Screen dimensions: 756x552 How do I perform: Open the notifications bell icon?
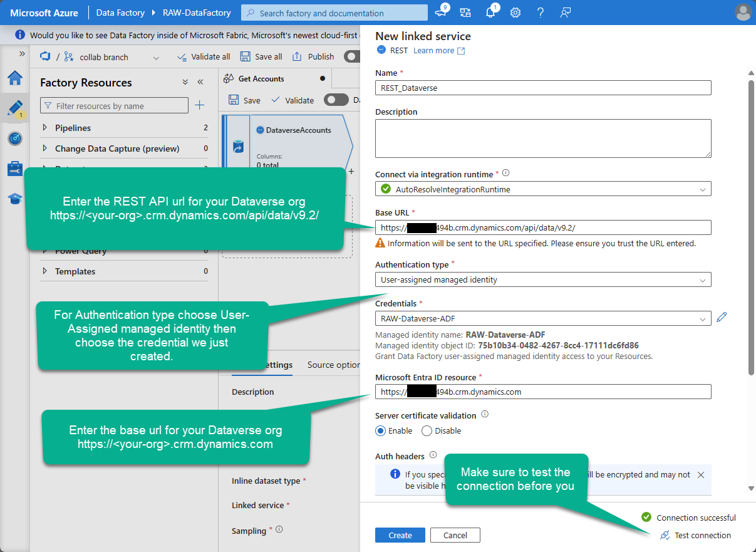491,12
